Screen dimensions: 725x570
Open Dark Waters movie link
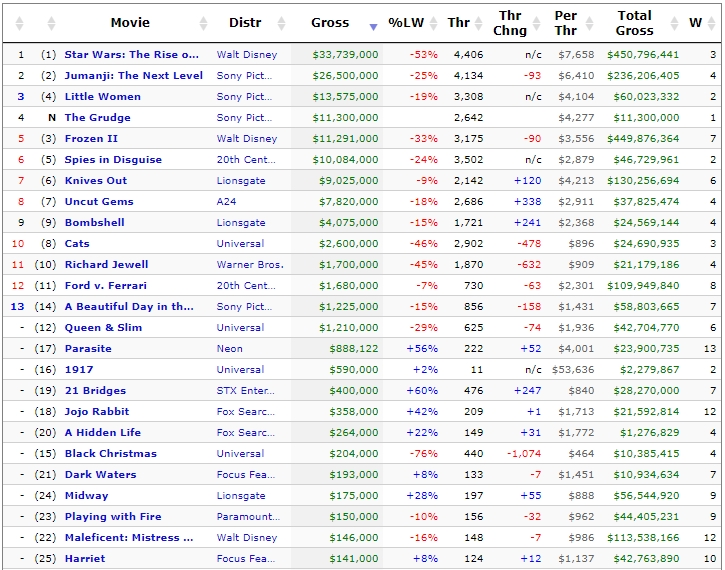click(100, 475)
